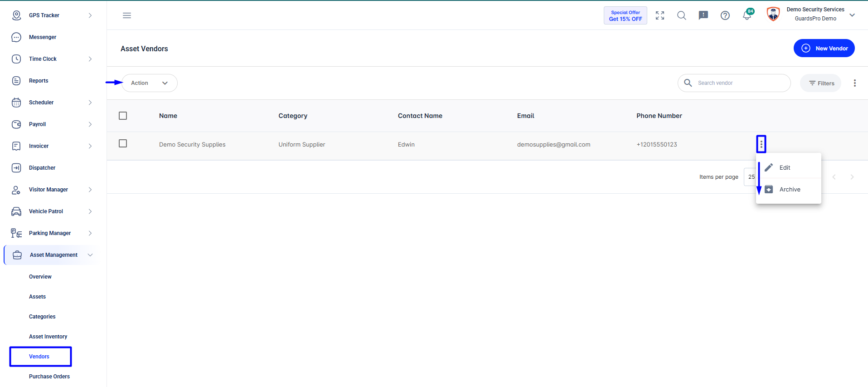Open the Filters button
Viewport: 868px width, 387px height.
coord(820,83)
